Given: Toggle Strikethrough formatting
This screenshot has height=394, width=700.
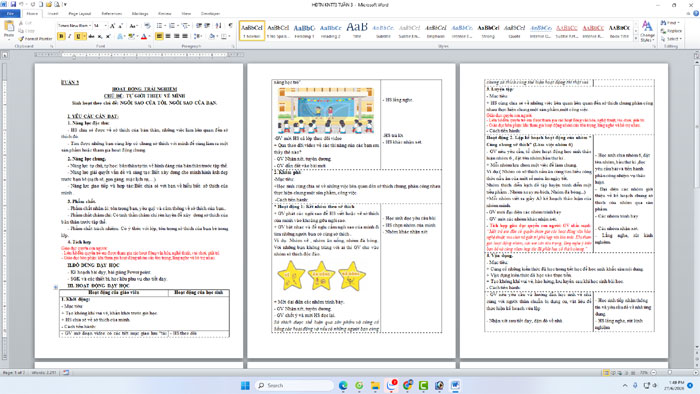Looking at the screenshot, I should (x=92, y=36).
